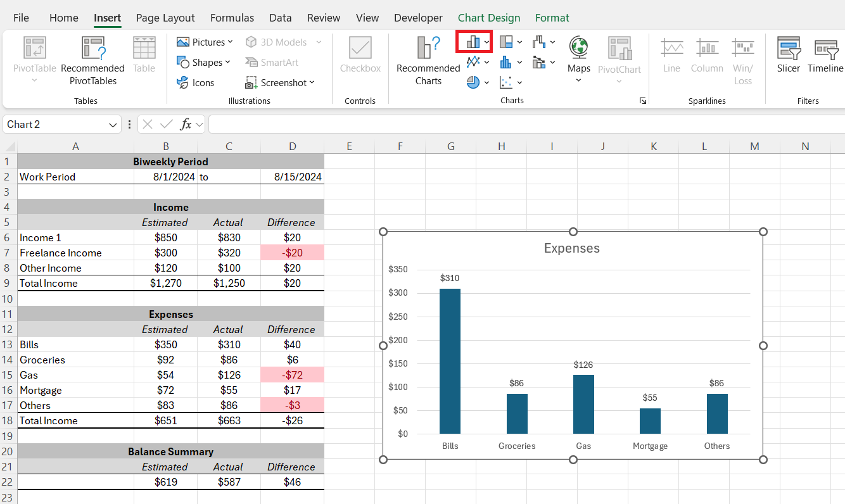Screen dimensions: 845x504
Task: Insert Pictures from the Illustrations group
Action: coord(205,42)
